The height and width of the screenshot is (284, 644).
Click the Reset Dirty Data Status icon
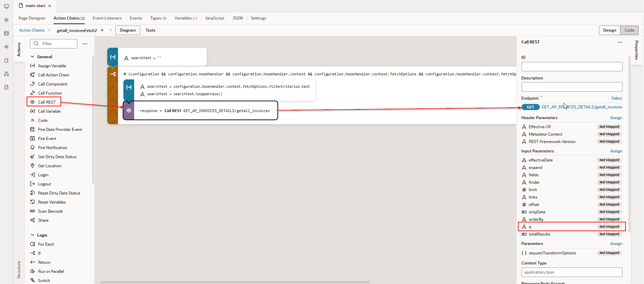coord(33,193)
